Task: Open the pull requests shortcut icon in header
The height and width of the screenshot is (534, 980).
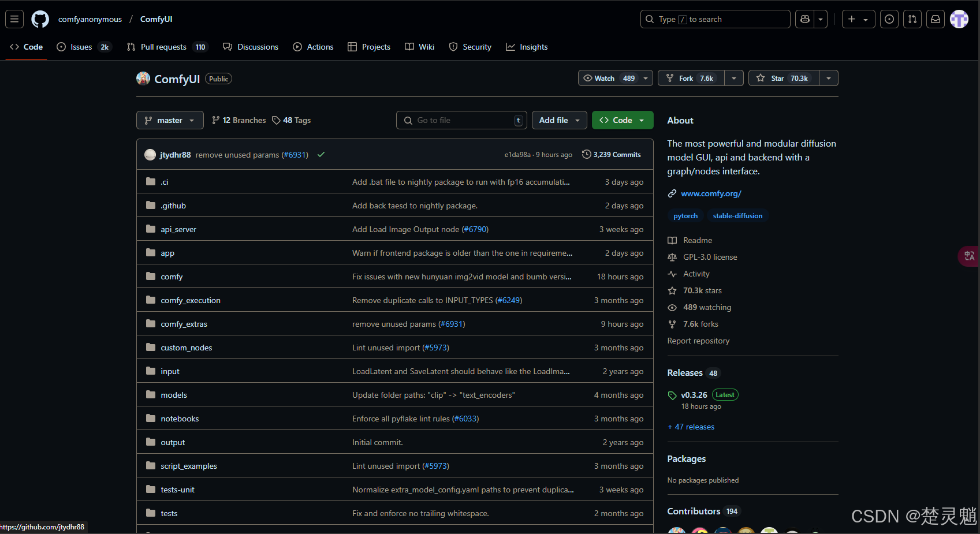Action: 912,19
